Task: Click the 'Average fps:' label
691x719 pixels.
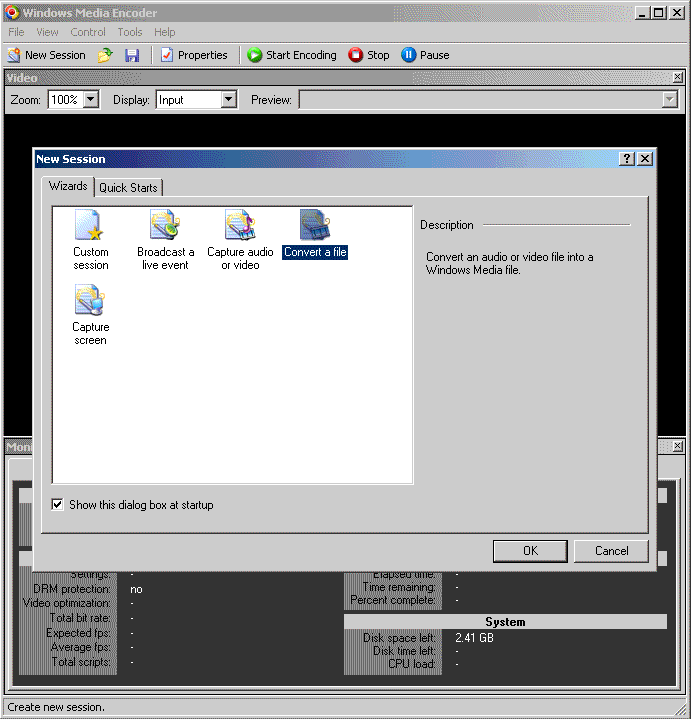Action: click(x=81, y=647)
